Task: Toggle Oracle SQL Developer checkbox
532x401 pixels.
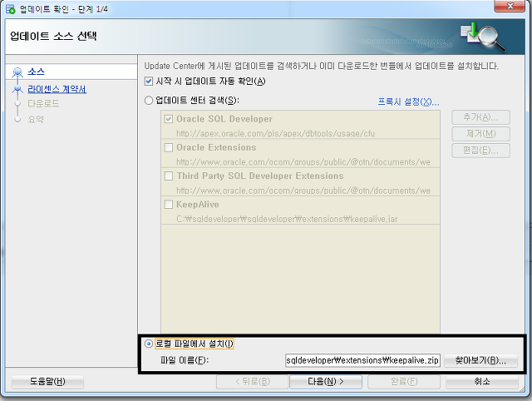Action: coord(168,119)
